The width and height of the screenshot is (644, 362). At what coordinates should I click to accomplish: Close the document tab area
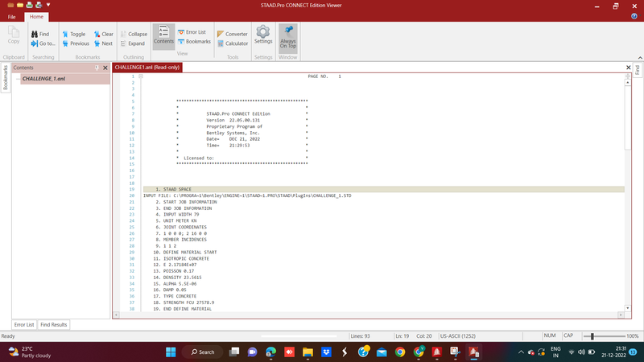[x=629, y=68]
